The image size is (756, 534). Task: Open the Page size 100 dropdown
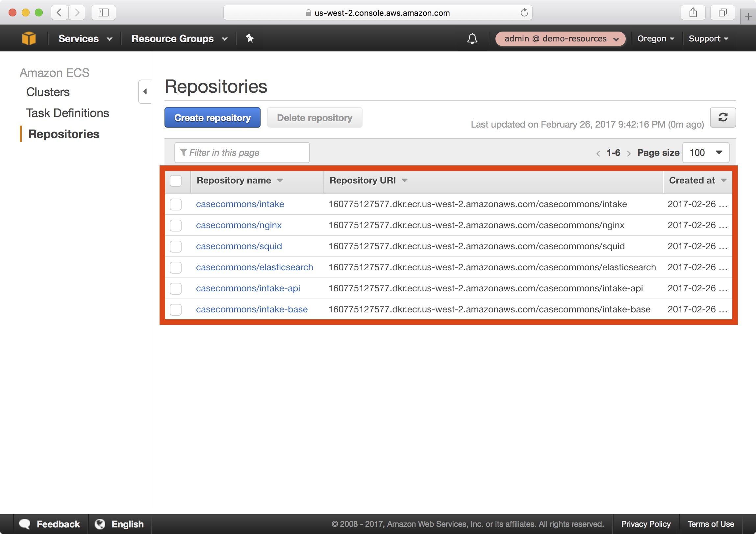706,153
